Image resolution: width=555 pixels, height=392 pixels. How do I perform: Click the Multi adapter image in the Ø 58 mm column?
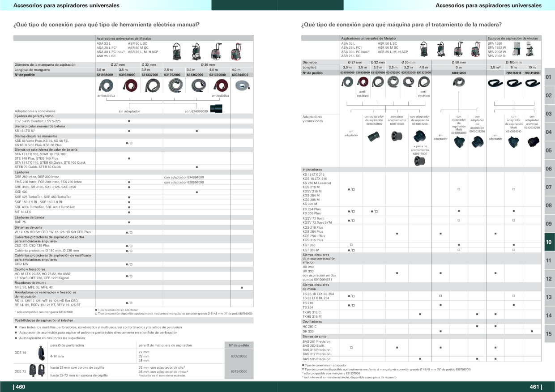coord(458,143)
